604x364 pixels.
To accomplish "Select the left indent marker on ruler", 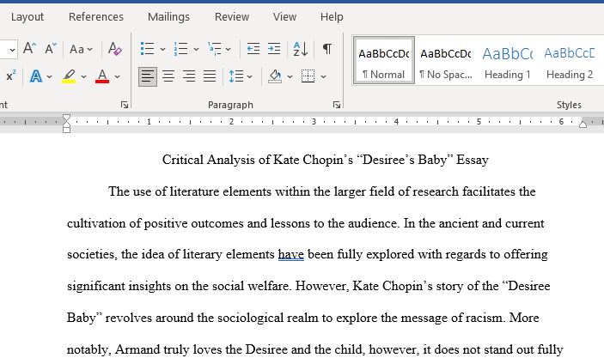I will (x=66, y=130).
